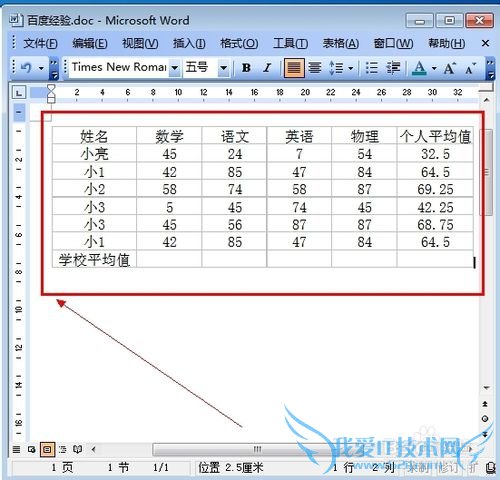Open the font name dropdown arrow
This screenshot has height=480, width=500.
(174, 68)
